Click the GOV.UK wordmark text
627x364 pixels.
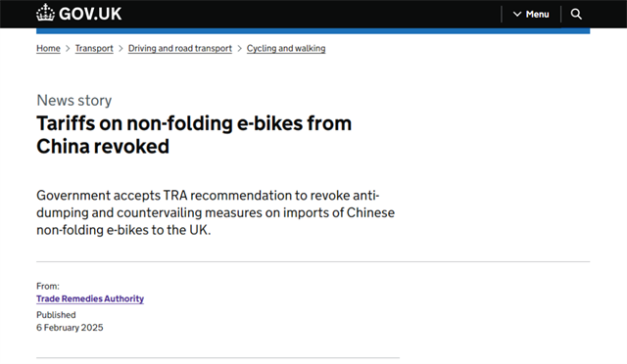90,14
